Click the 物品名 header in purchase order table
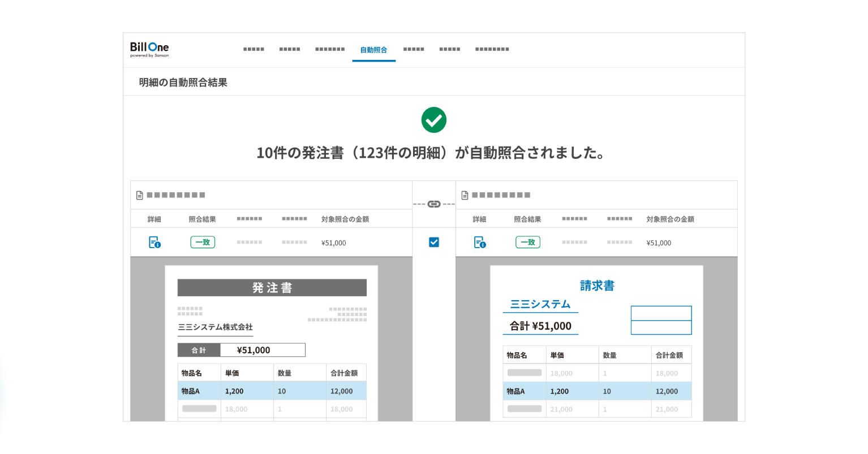Image resolution: width=868 pixels, height=454 pixels. click(192, 373)
